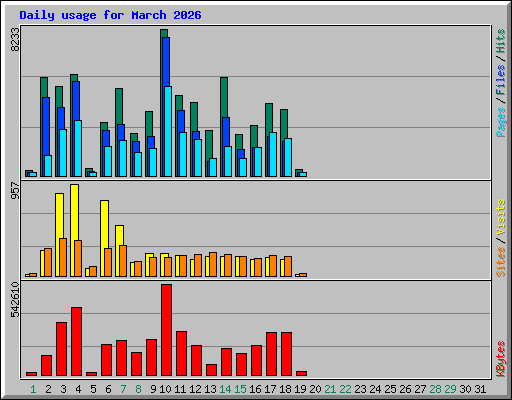Click the green Hits legend label
The width and height of the screenshot is (512, 400).
[500, 41]
